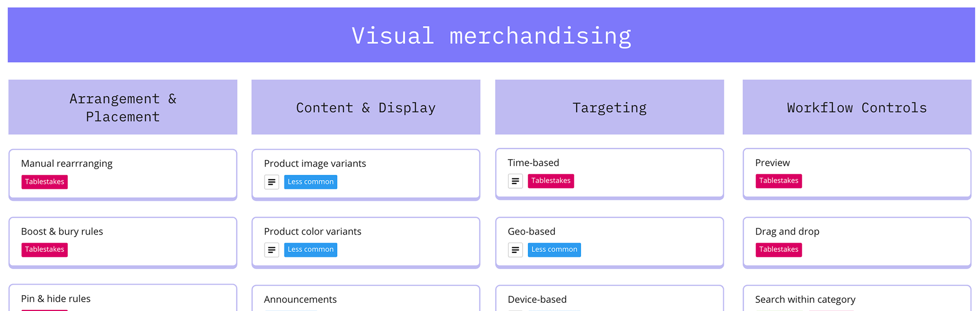
Task: Open description icon on Product image variants card
Action: point(272,182)
